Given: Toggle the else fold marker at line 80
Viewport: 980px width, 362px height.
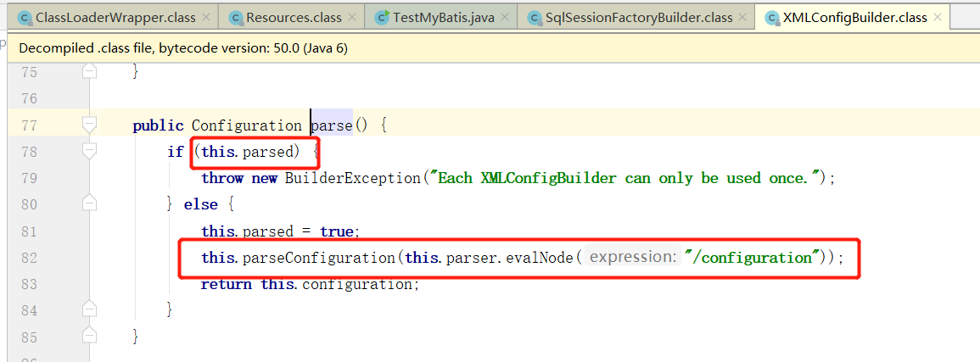Looking at the screenshot, I should pyautogui.click(x=90, y=203).
